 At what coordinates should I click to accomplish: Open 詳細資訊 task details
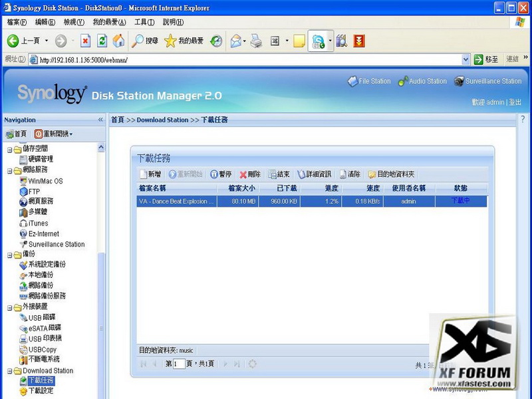click(x=314, y=174)
